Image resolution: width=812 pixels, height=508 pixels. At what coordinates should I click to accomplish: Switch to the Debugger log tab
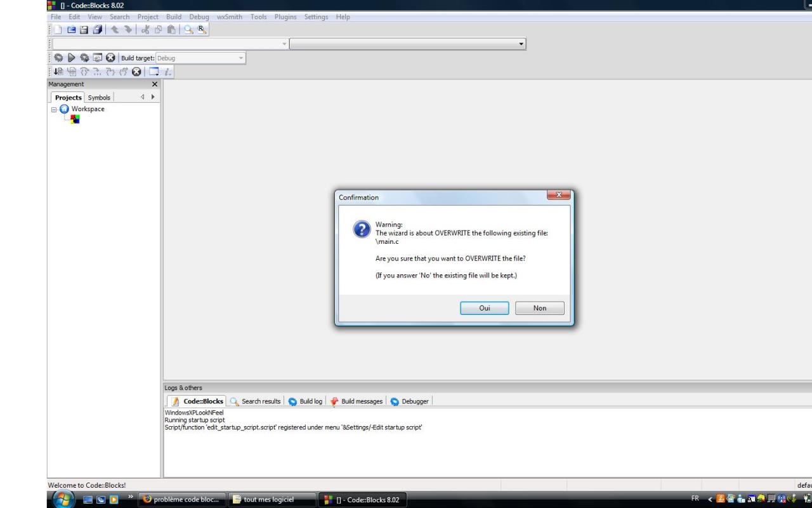(410, 401)
